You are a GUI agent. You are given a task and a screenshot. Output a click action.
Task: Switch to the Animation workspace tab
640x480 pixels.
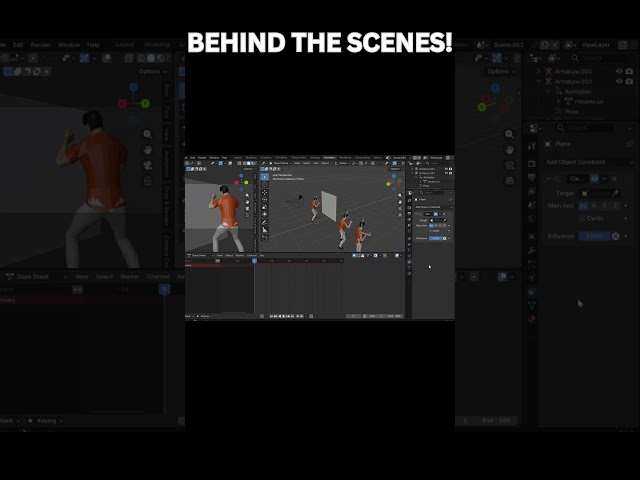(330, 158)
